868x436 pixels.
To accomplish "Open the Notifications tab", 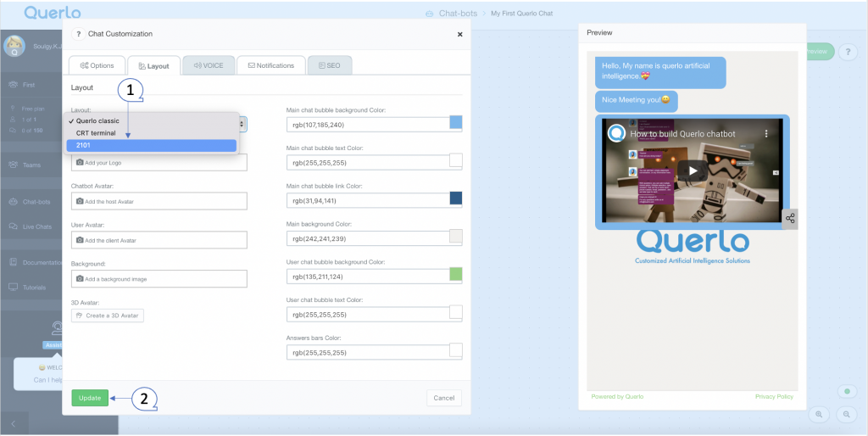I will (271, 65).
